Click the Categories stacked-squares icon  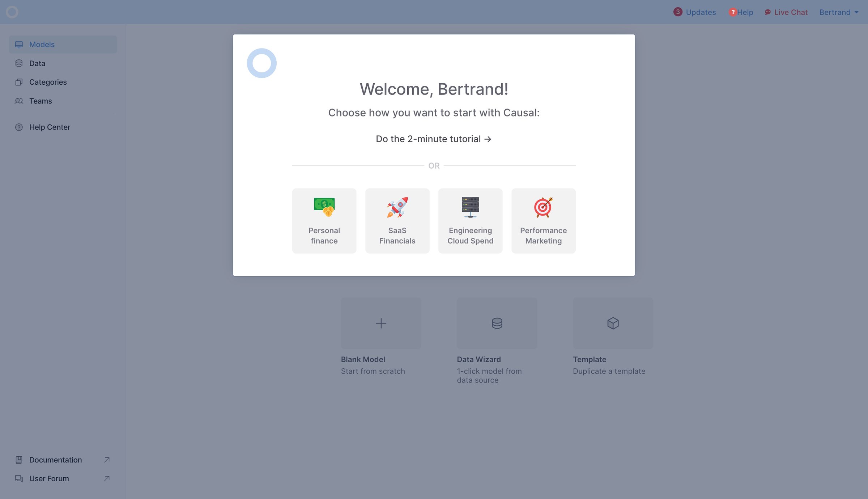pos(19,82)
